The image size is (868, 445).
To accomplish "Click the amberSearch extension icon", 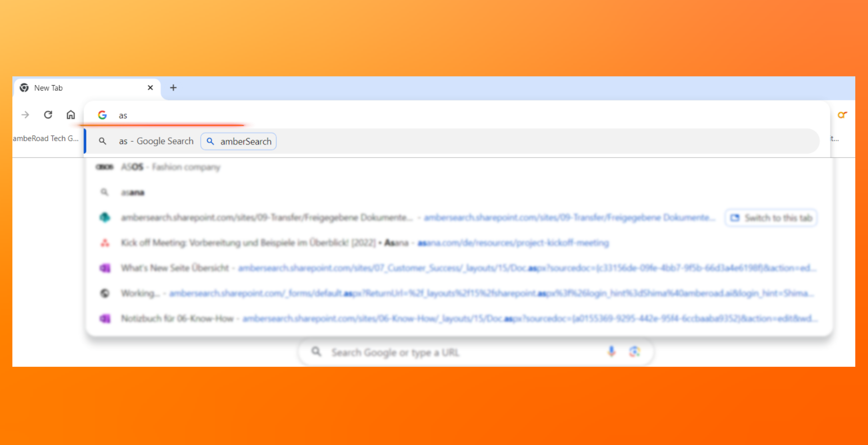I will (x=843, y=115).
